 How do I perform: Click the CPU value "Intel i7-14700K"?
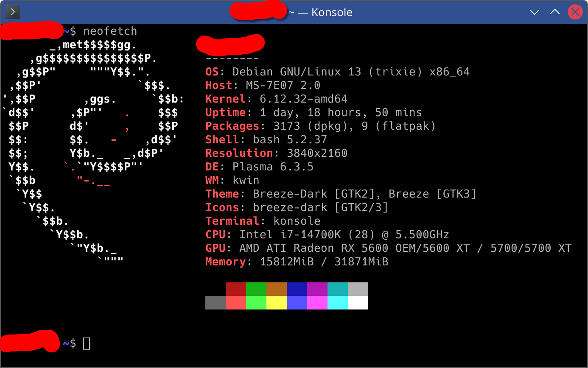tap(290, 234)
